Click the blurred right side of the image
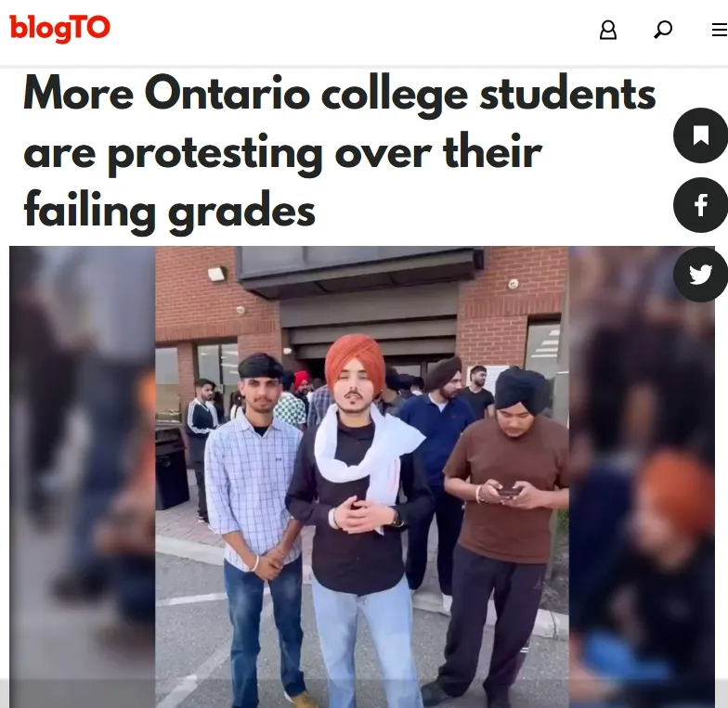Screen dimensions: 728x708 click(x=642, y=477)
